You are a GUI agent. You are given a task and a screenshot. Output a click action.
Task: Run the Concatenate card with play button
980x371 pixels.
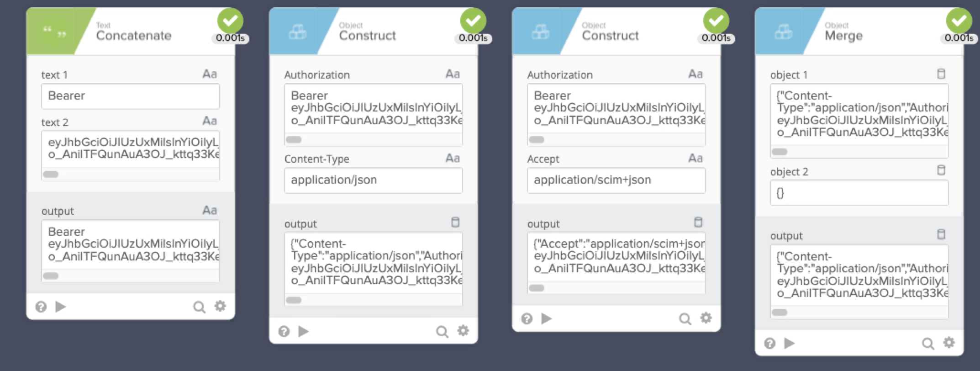coord(60,307)
